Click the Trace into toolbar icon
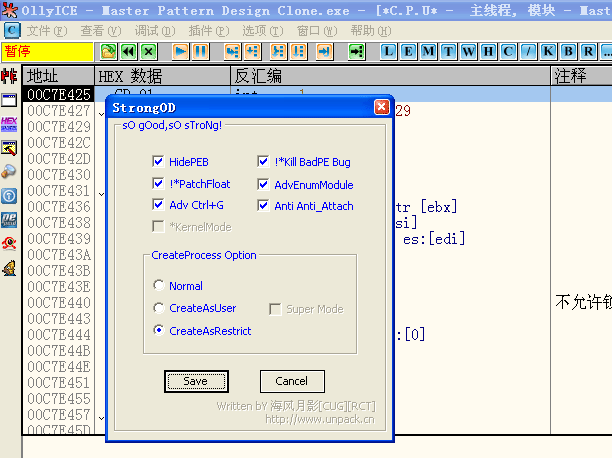Image resolution: width=612 pixels, height=458 pixels. point(278,52)
